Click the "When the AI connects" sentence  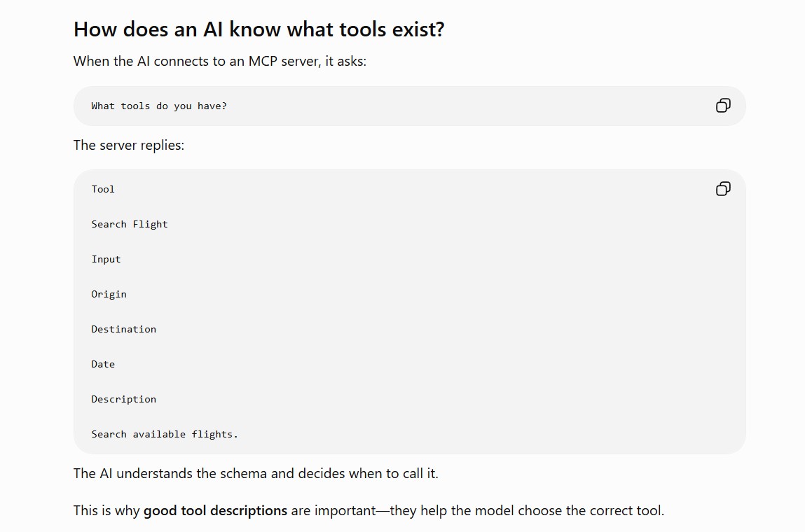(x=220, y=61)
